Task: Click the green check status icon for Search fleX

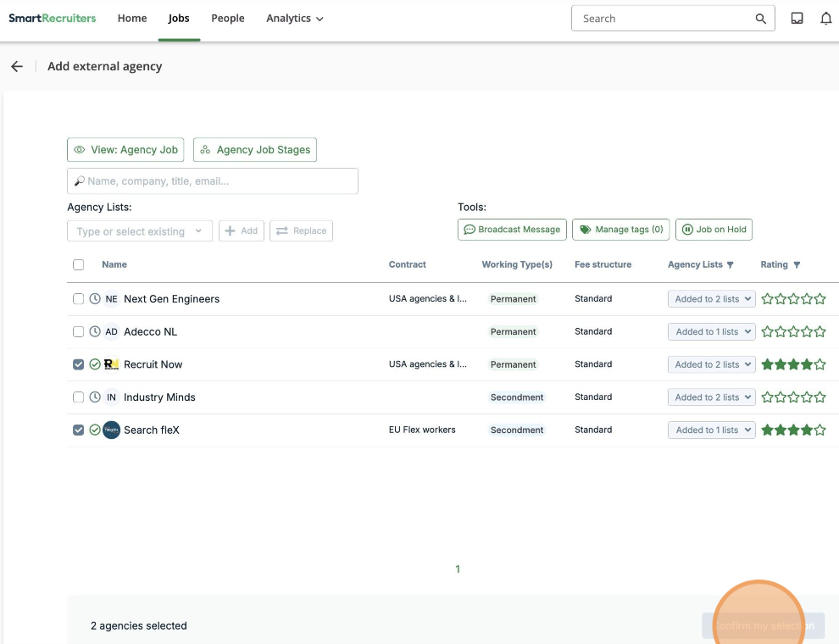Action: [x=95, y=430]
